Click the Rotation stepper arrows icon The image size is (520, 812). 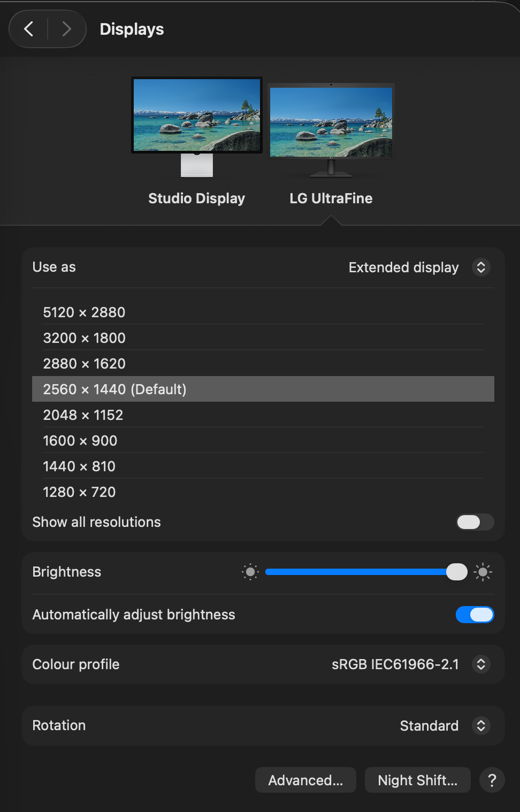click(481, 725)
